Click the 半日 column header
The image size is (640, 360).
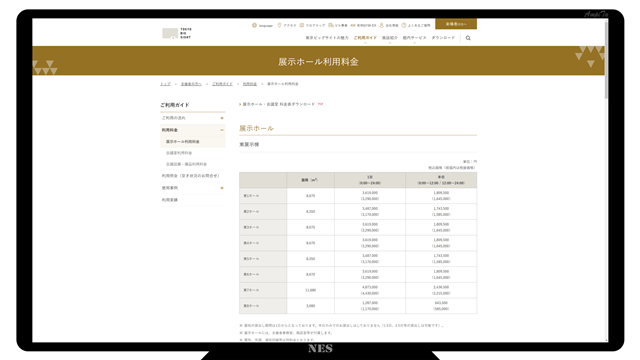(441, 180)
